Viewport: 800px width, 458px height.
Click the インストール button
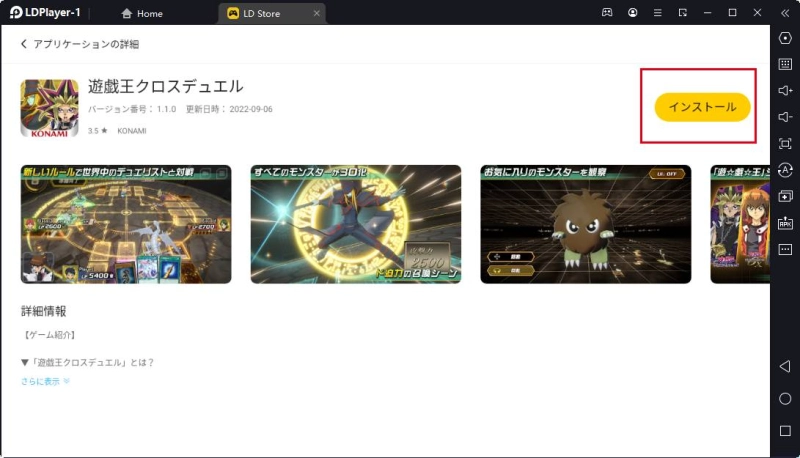coord(702,107)
